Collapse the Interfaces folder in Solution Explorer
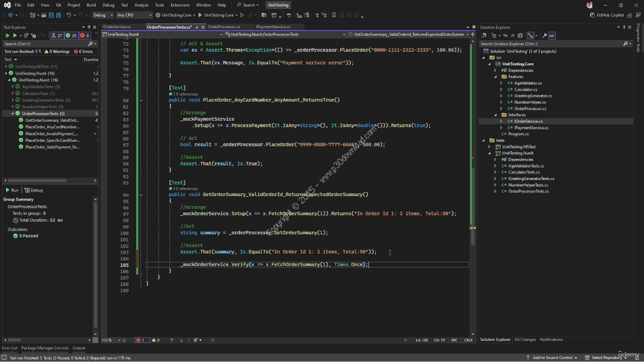The width and height of the screenshot is (644, 362). pos(496,115)
